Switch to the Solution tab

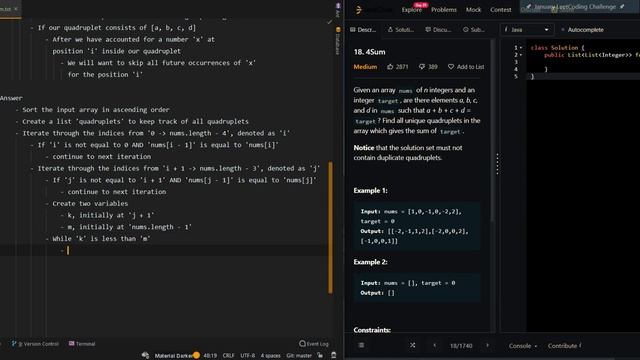400,30
